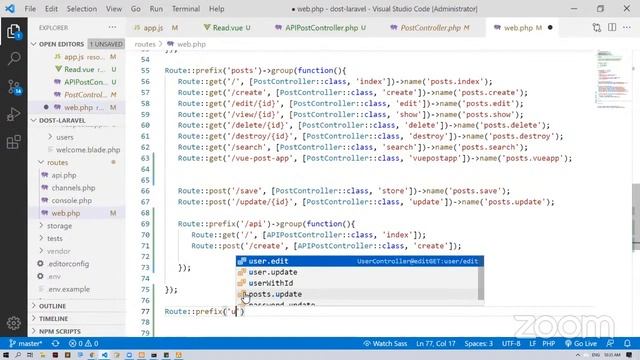Open Explorer views and more actions ellipsis

click(x=112, y=27)
